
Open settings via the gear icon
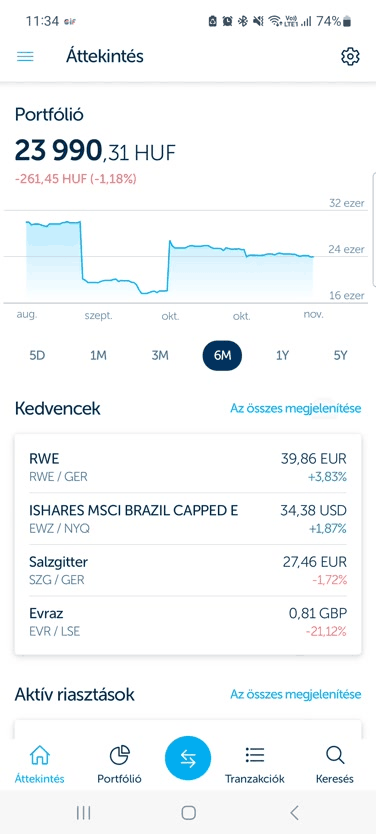point(350,56)
